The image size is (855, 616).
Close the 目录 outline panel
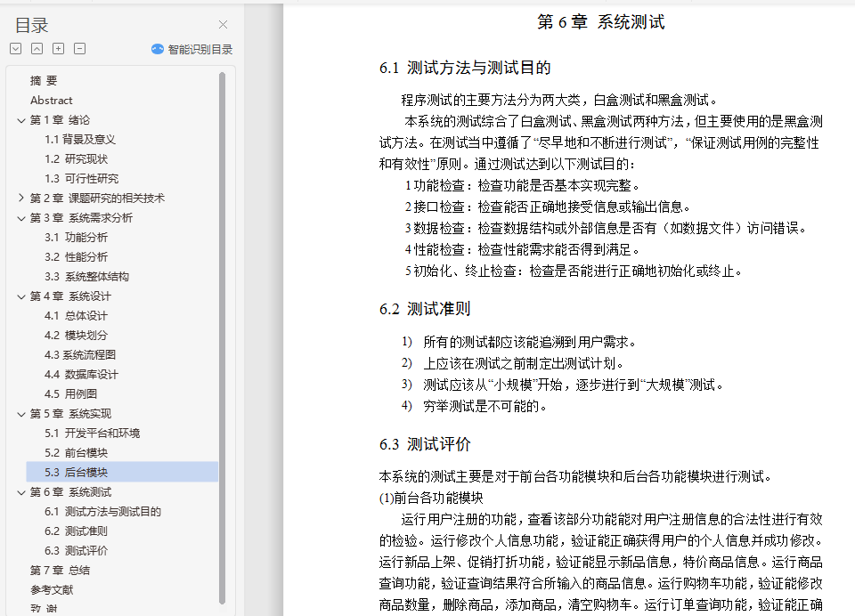pyautogui.click(x=223, y=25)
